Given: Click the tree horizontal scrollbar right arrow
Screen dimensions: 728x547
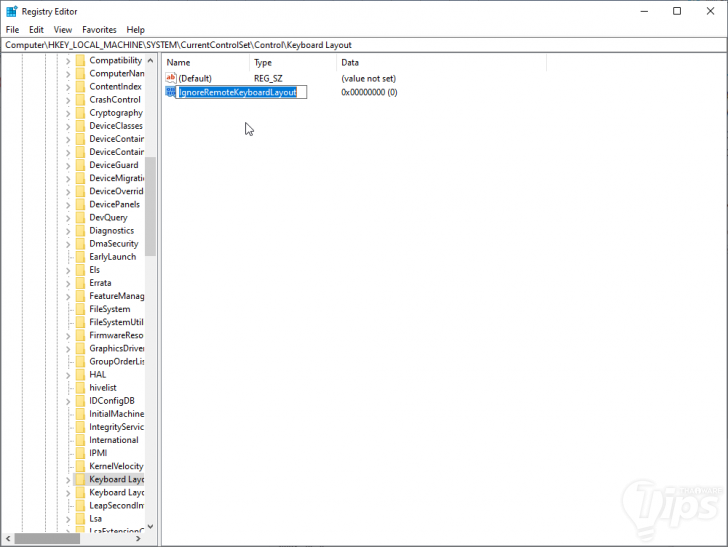Looking at the screenshot, I should pos(138,539).
